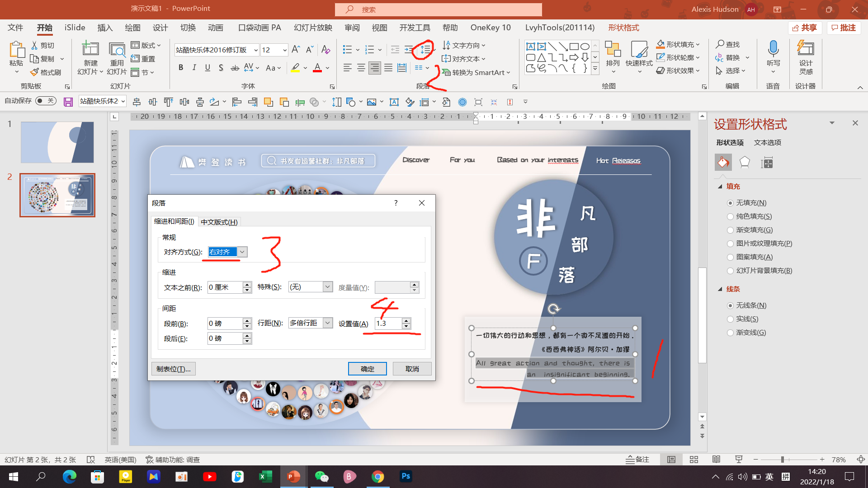This screenshot has height=488, width=868.
Task: Click the Format Painter brush icon
Action: [35, 72]
